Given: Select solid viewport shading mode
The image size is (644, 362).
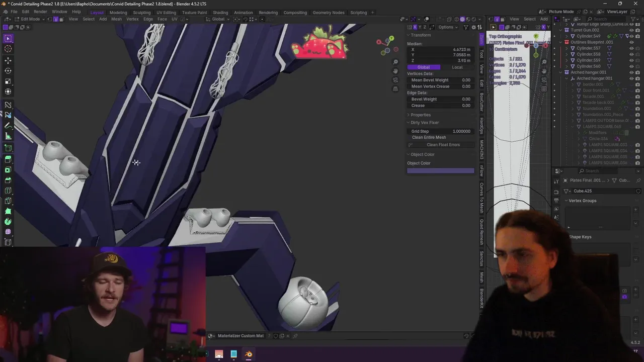Looking at the screenshot, I should coord(462,19).
